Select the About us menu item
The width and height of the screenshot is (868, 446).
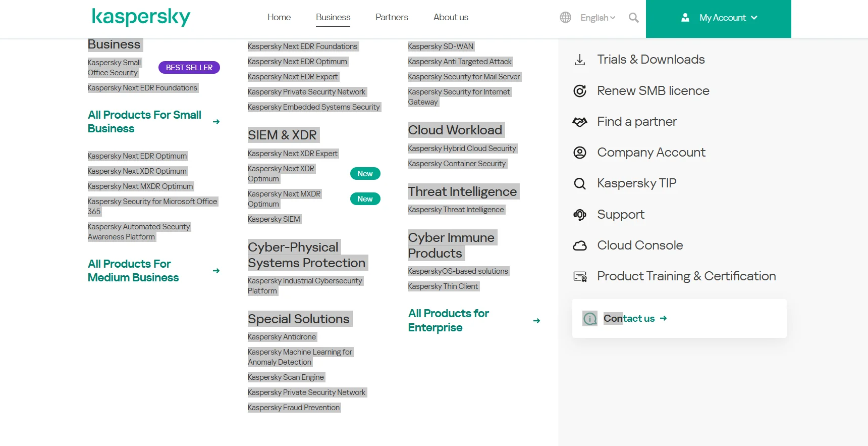[x=451, y=17]
